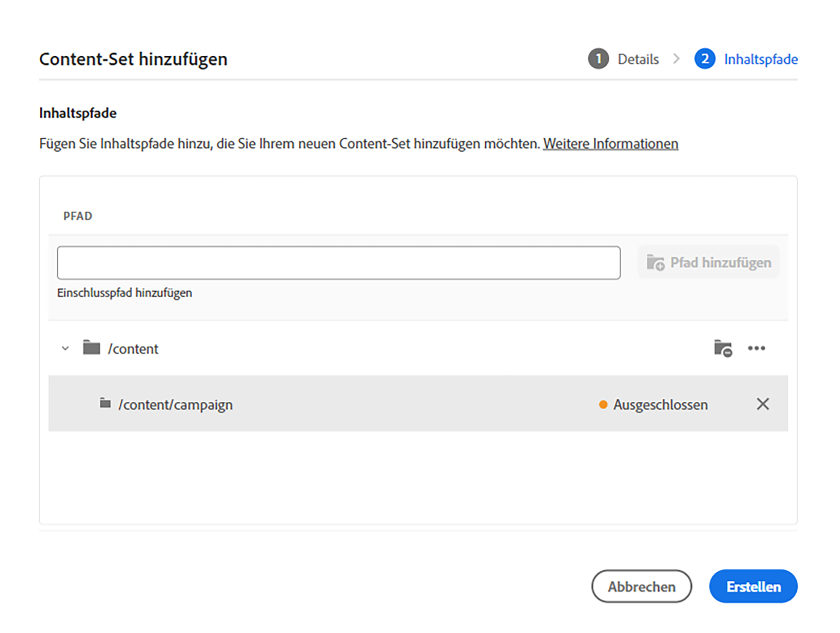Viewport: 840px width, 633px height.
Task: Click the step 2 number circle
Action: (x=705, y=59)
